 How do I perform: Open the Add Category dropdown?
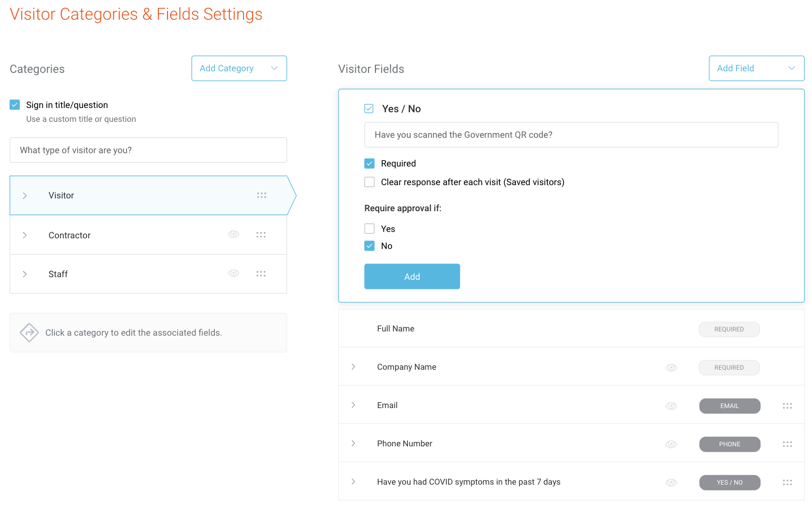point(239,68)
